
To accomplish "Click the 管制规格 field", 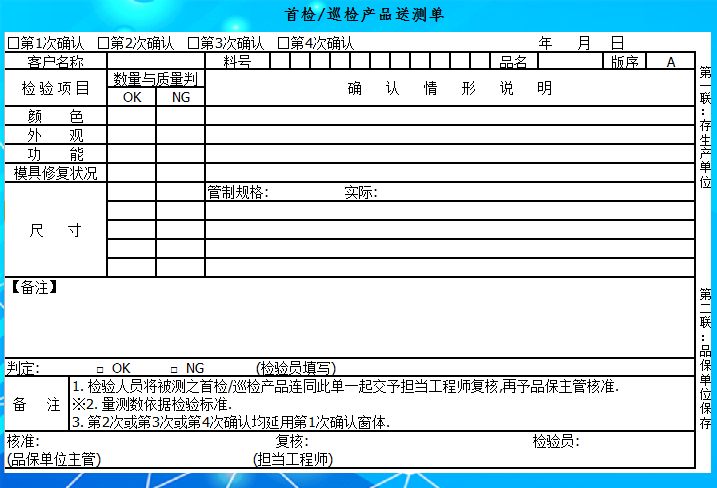I will click(305, 192).
